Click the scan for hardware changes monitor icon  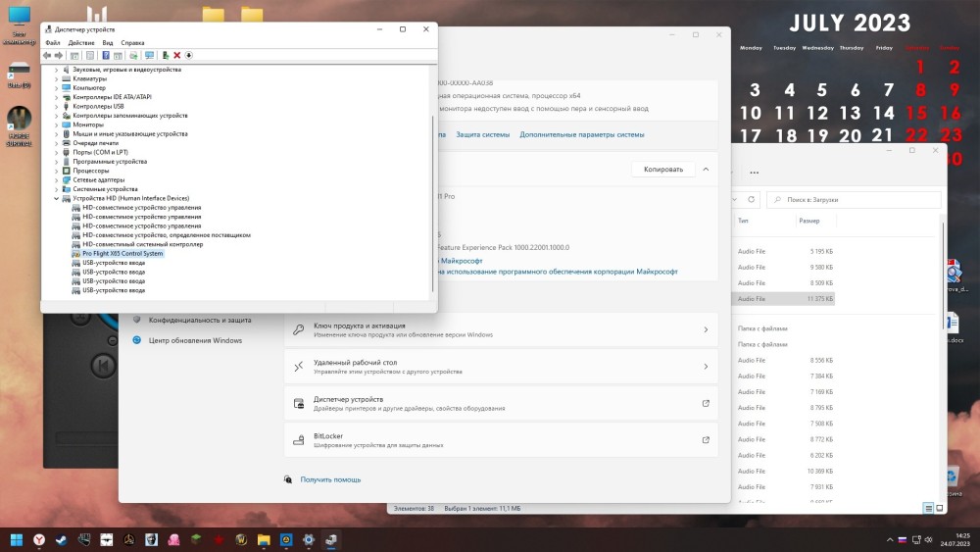[148, 56]
